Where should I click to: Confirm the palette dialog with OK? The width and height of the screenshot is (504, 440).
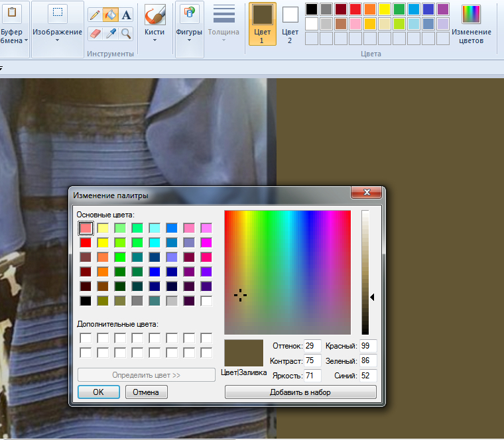coord(98,392)
